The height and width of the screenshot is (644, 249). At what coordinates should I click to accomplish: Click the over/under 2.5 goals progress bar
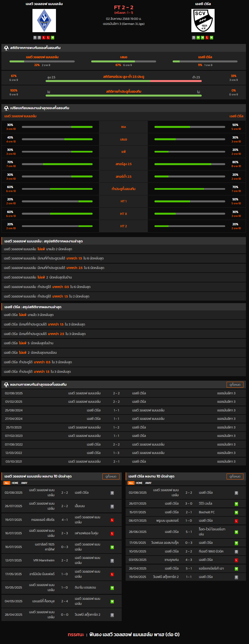(x=124, y=81)
